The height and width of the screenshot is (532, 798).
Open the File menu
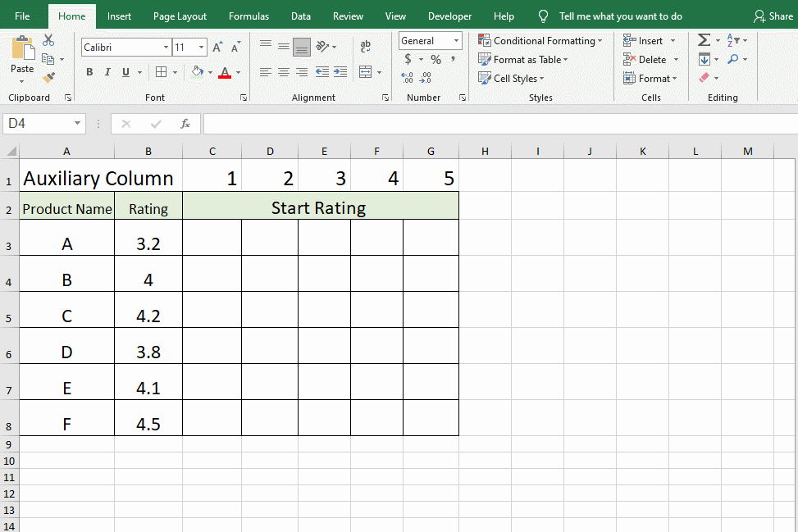point(22,16)
